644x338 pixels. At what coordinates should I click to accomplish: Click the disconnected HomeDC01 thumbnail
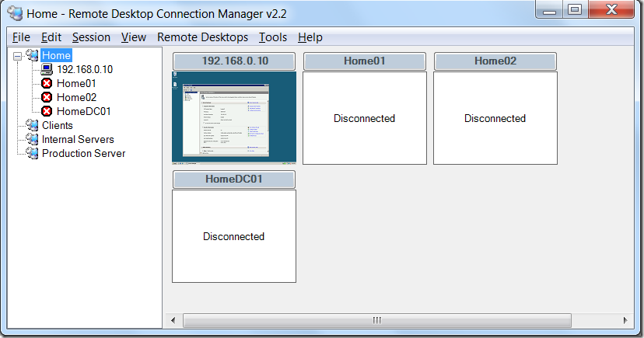[x=234, y=236]
